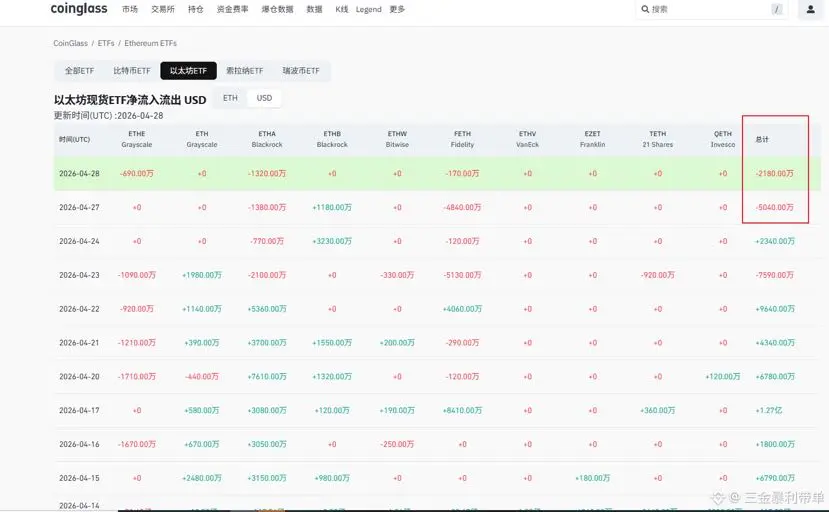Click the +7610.00万 ETHA cell
The image size is (829, 512).
coord(267,377)
